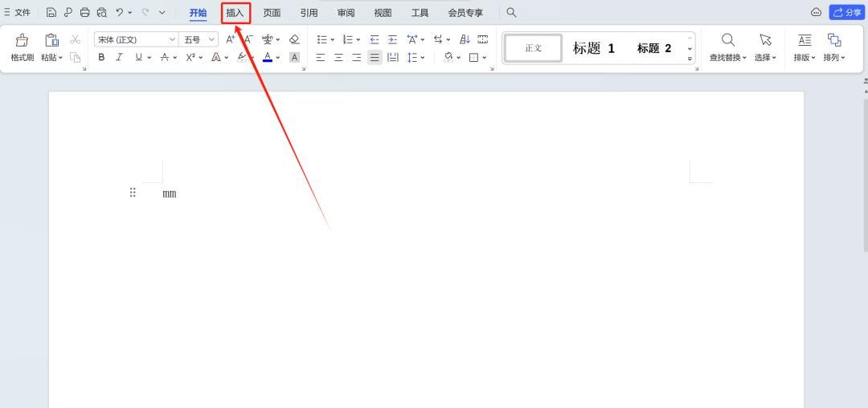
Task: Apply the 标题 2 style
Action: click(653, 48)
